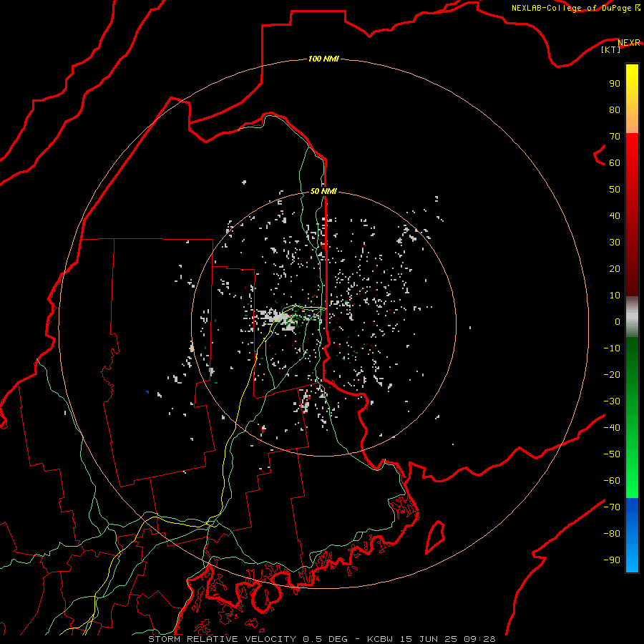Click the '50 NMI' range ring label
Viewport: 644px width, 644px height.
pos(323,191)
